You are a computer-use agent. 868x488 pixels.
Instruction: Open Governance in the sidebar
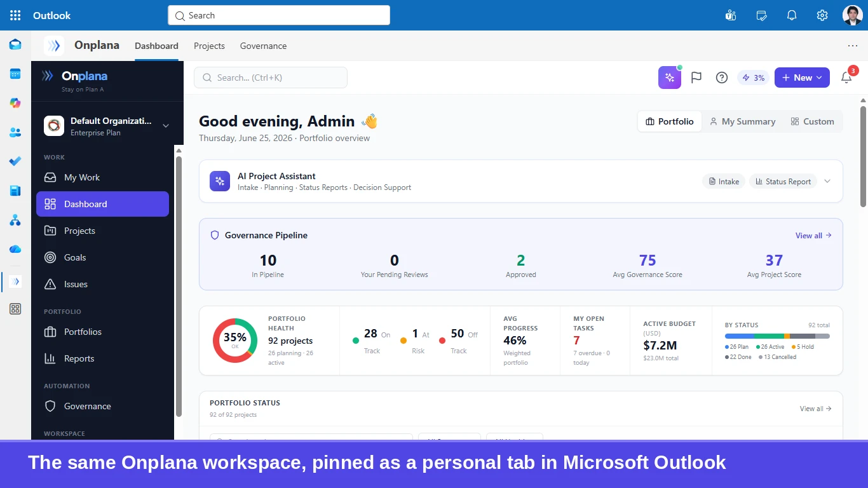(x=103, y=406)
